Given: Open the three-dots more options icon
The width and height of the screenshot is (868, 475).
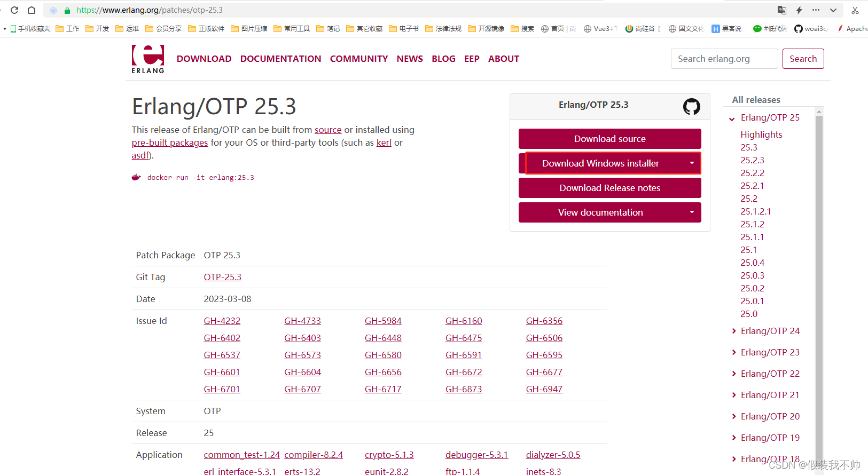Looking at the screenshot, I should point(816,10).
